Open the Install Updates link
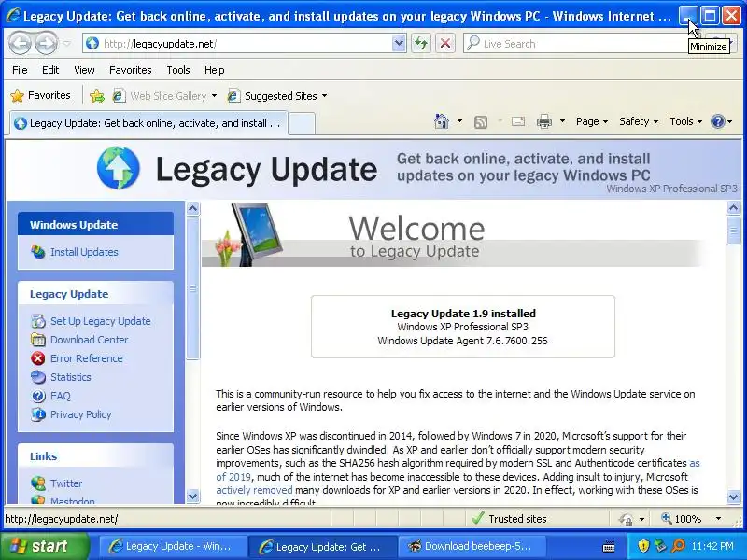Image resolution: width=747 pixels, height=560 pixels. (84, 252)
